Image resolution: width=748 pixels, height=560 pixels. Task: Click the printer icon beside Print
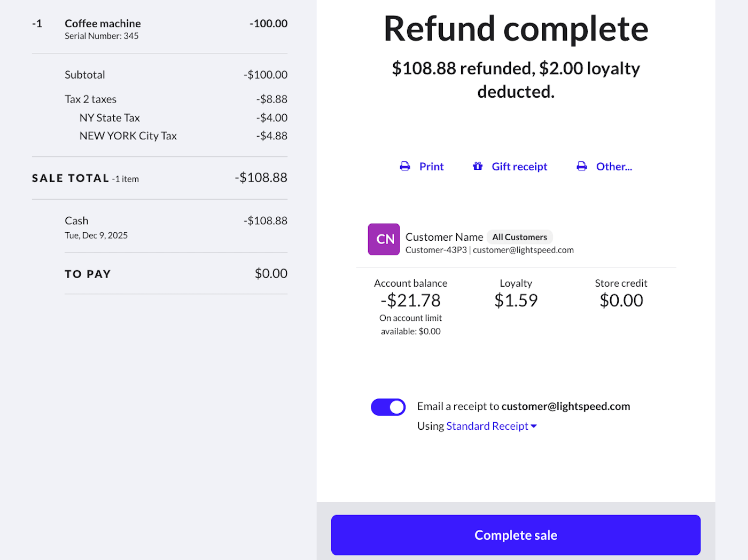coord(405,167)
